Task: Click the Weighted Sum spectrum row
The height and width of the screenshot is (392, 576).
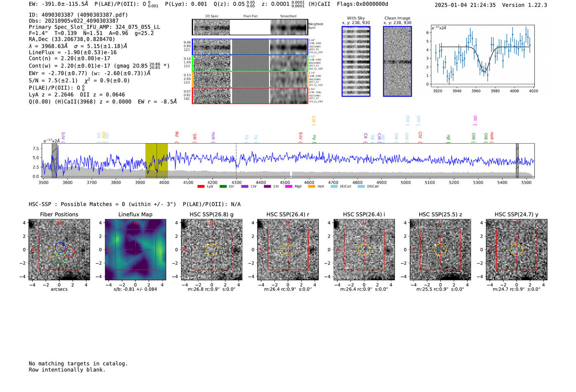Action: pyautogui.click(x=250, y=27)
